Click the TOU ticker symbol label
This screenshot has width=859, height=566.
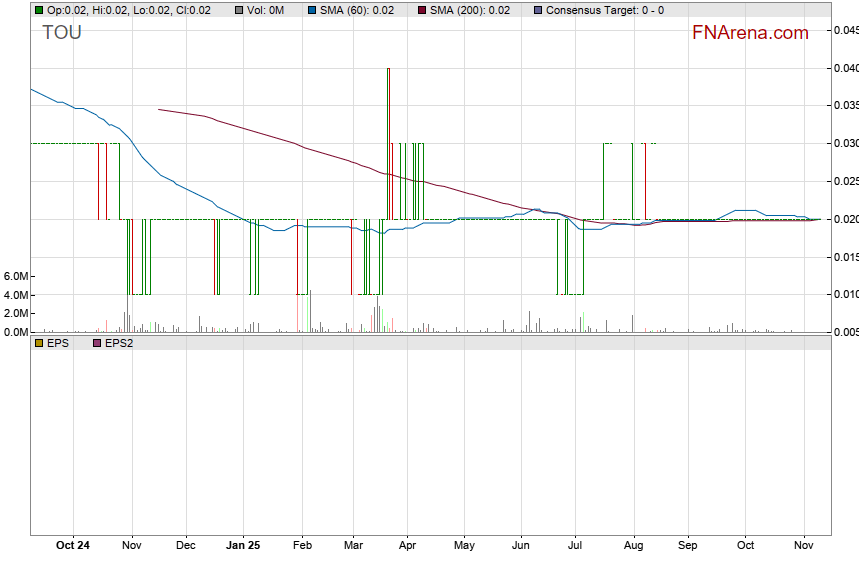[x=62, y=33]
